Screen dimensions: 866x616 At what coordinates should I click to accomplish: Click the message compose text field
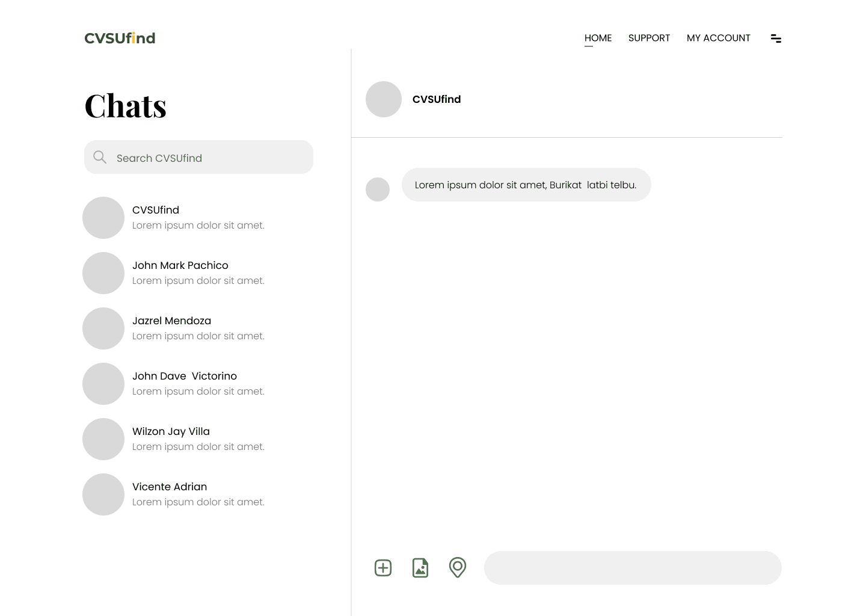click(x=633, y=567)
